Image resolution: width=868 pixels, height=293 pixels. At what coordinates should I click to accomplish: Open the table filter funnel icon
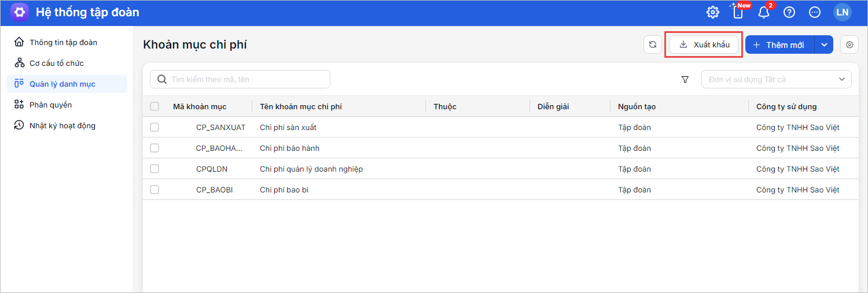click(x=685, y=79)
